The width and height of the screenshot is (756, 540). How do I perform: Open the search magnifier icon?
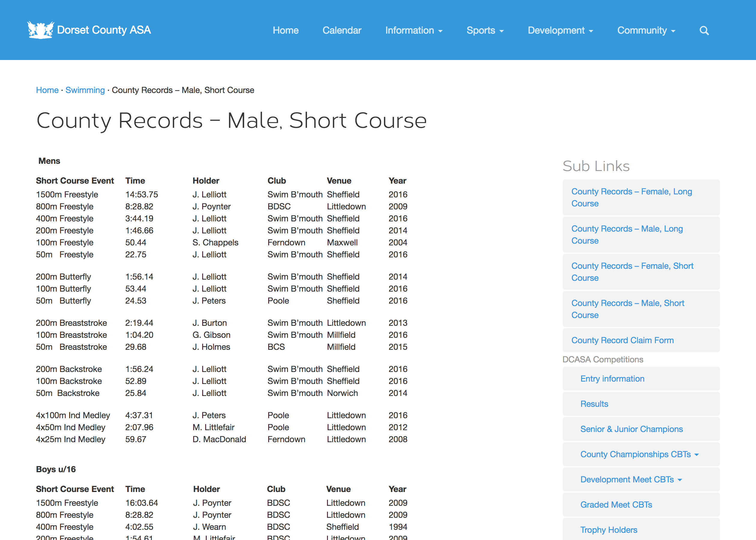[x=704, y=31]
